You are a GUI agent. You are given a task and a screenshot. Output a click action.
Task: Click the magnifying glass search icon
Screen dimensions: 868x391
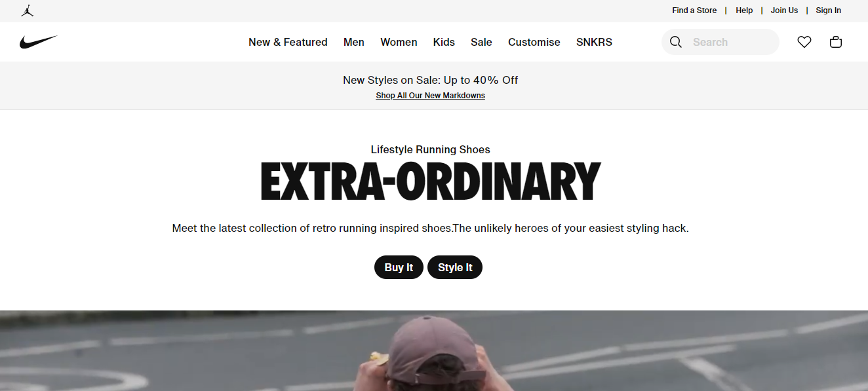676,42
